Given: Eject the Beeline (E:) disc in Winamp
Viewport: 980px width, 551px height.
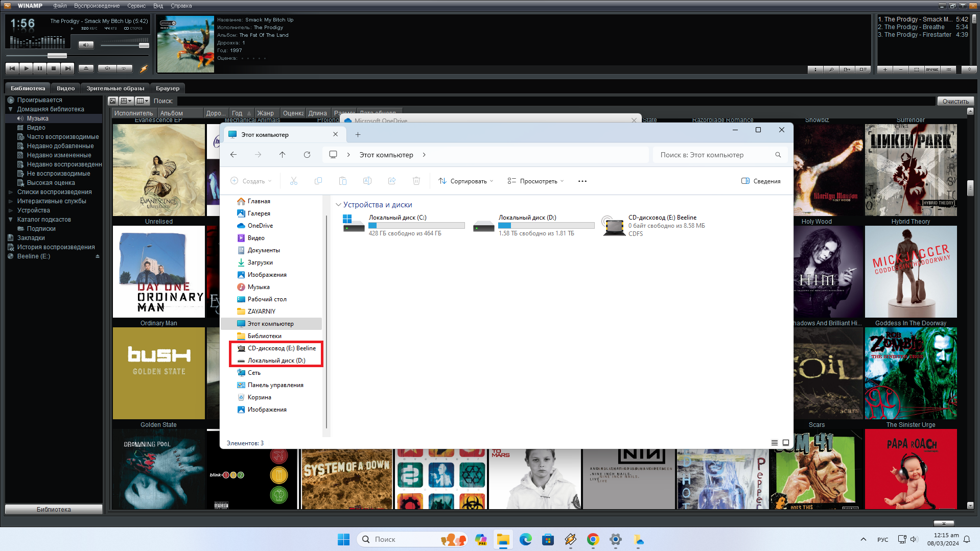Looking at the screenshot, I should (x=98, y=256).
